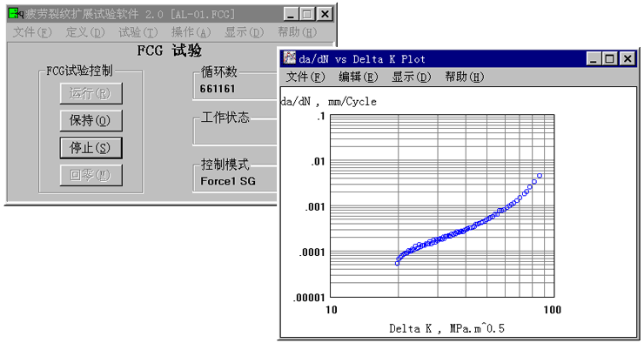Open 文件(F) menu in main window
This screenshot has height=343, width=644.
(32, 32)
